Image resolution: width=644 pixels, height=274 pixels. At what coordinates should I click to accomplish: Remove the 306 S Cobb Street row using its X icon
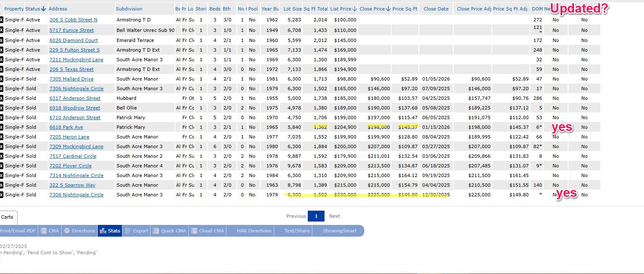[1, 20]
